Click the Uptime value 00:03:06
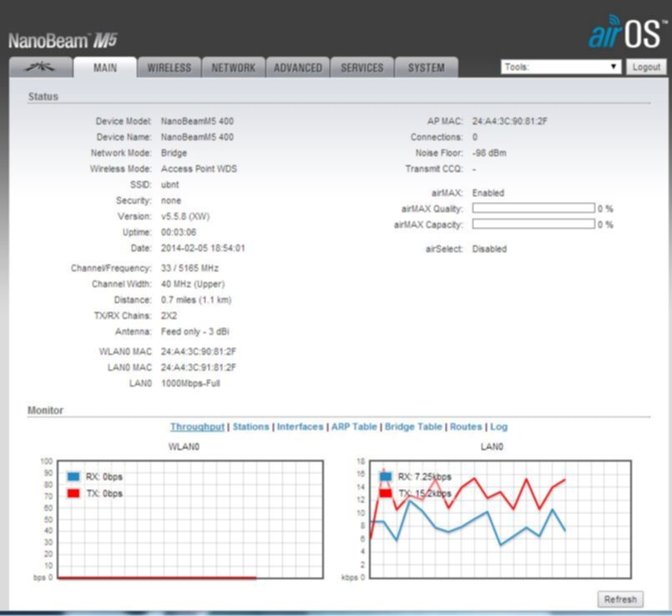Screen dimensions: 672x616 [x=179, y=232]
